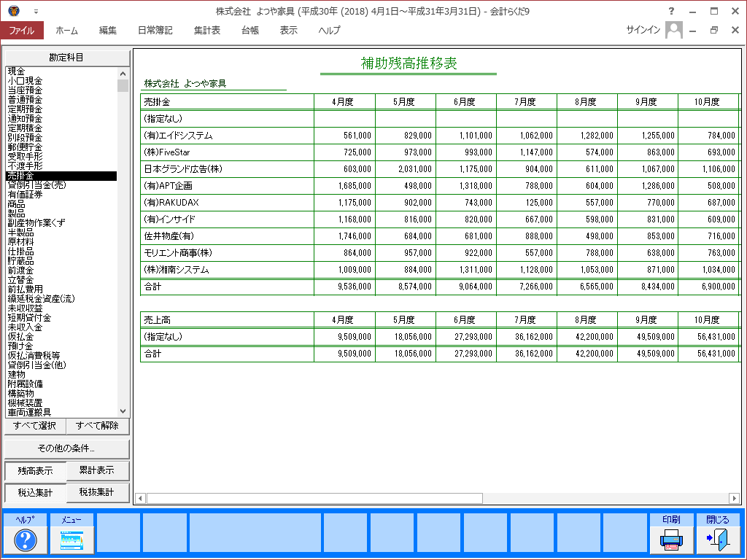The width and height of the screenshot is (747, 560).
Task: Open the 集計表 menu
Action: tap(207, 30)
